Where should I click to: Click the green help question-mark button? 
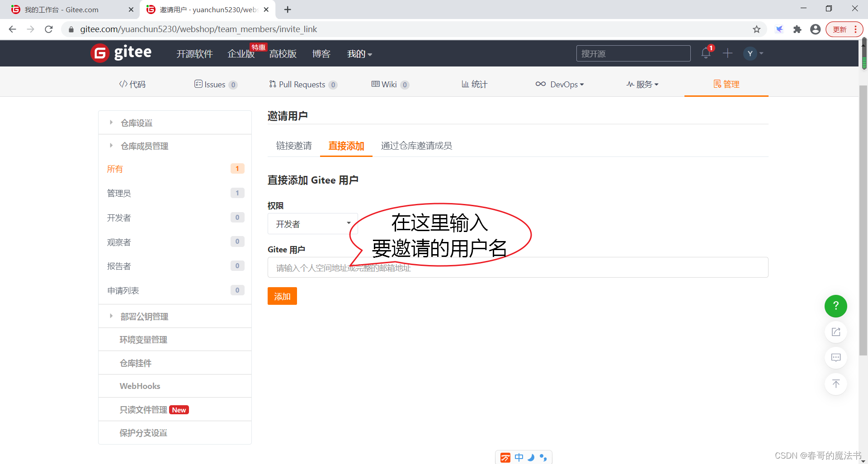point(835,306)
